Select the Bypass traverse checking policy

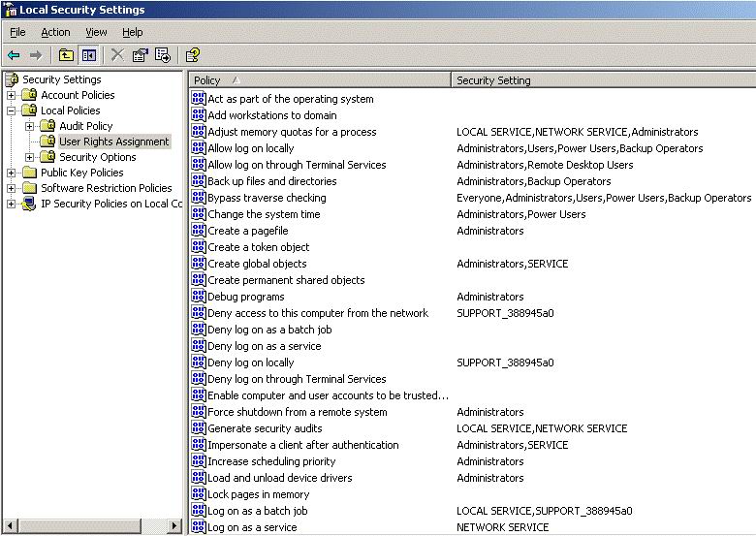click(x=267, y=198)
